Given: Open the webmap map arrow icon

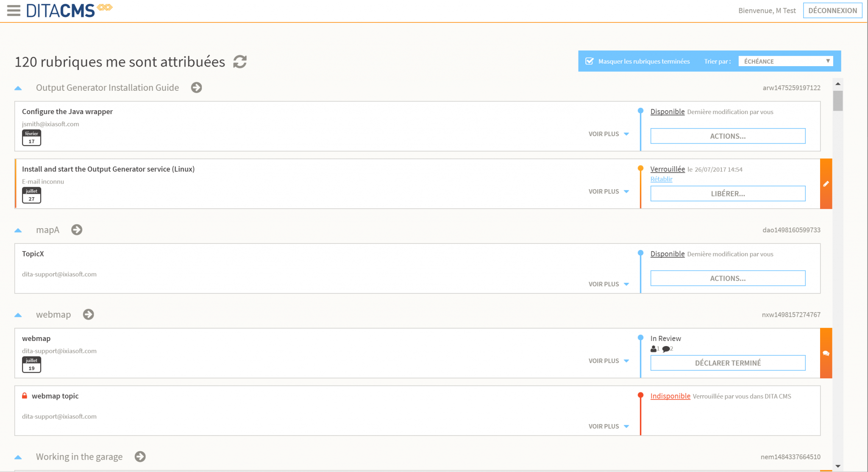Looking at the screenshot, I should pos(88,314).
